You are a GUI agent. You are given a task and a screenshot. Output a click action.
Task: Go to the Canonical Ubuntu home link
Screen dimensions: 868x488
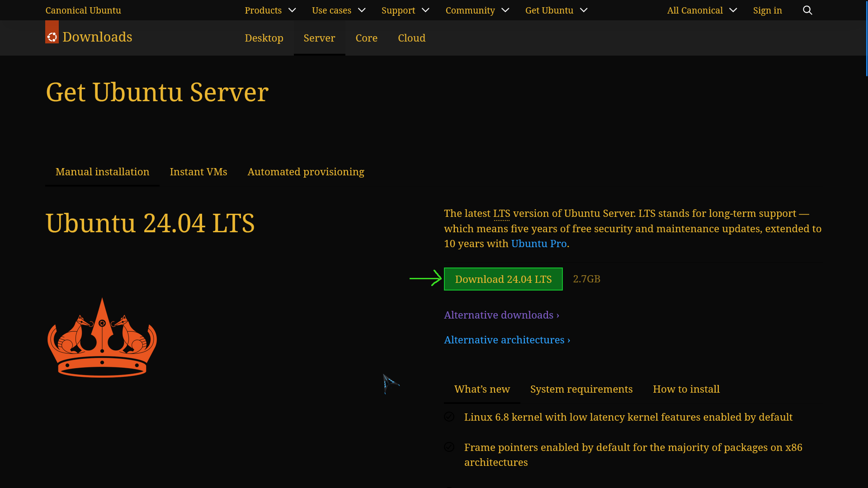click(x=83, y=10)
